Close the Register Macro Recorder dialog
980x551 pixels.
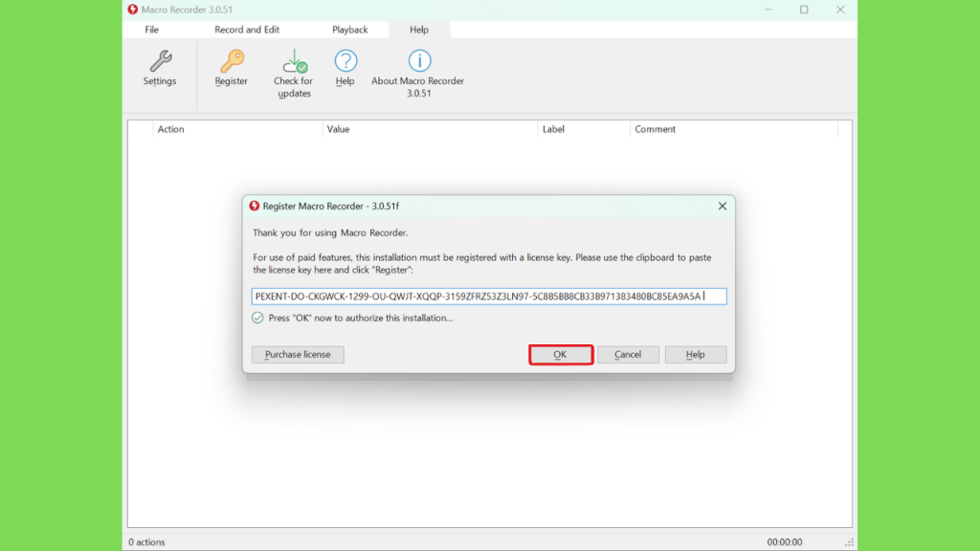722,207
